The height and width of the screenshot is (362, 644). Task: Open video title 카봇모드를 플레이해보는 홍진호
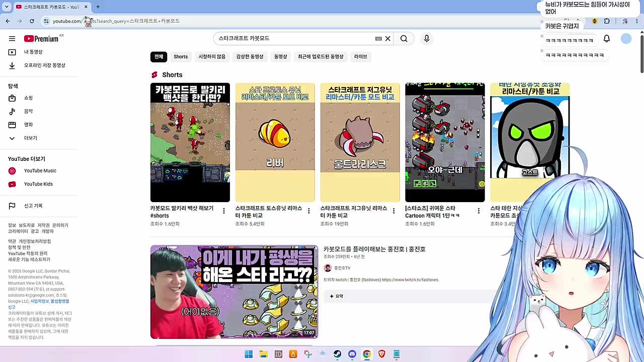click(374, 249)
